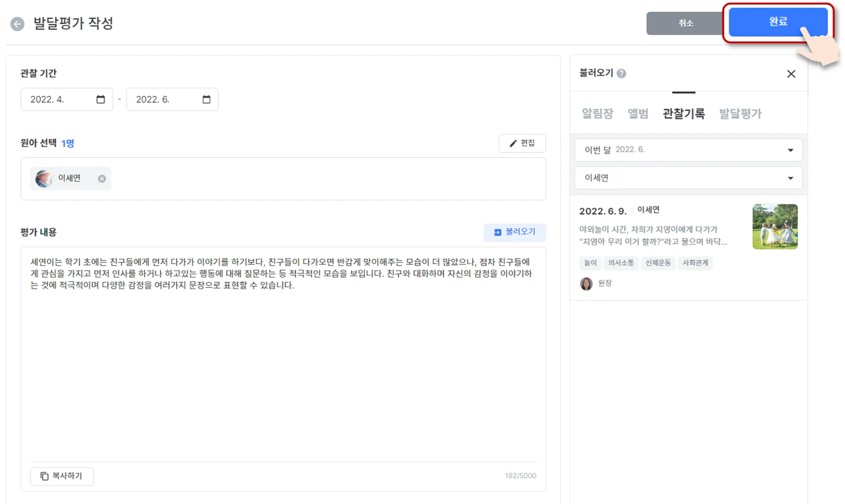The image size is (845, 504).
Task: Click the 취소 cancel button
Action: pos(685,24)
